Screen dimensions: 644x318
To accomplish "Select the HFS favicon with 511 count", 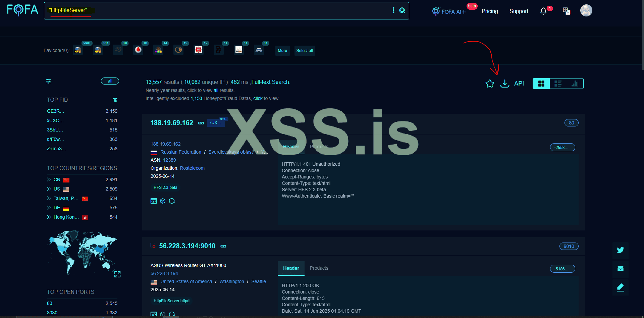I will pos(98,50).
